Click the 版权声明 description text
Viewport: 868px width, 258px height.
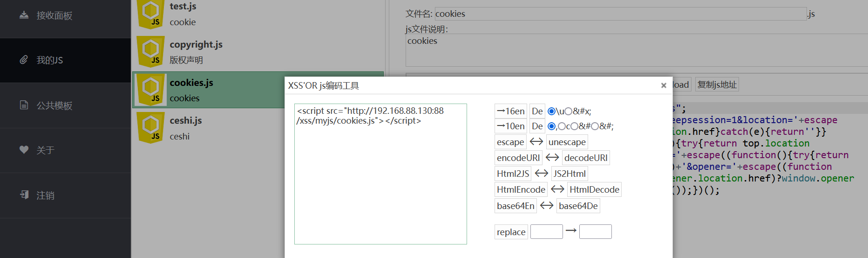click(x=186, y=60)
